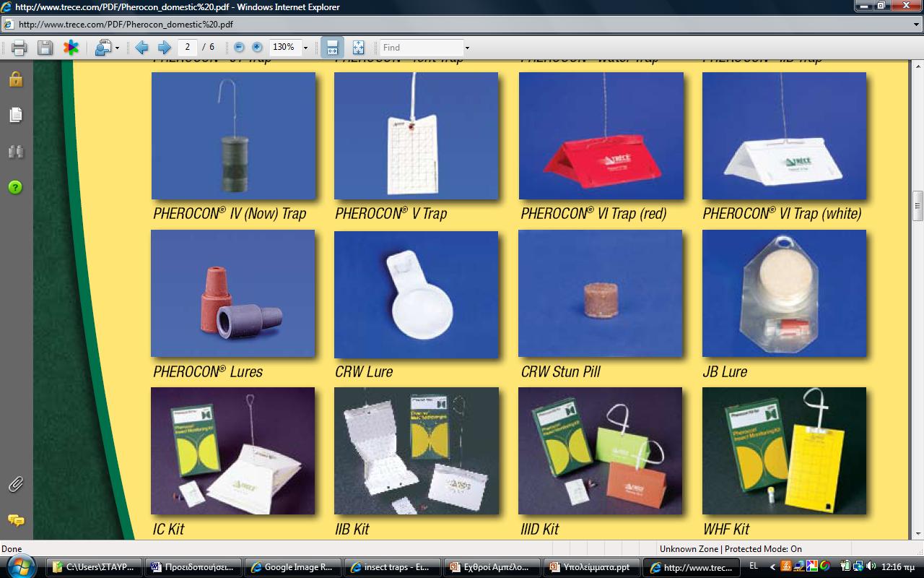The image size is (924, 578).
Task: Click the PHEROCON V Trap image
Action: click(417, 136)
